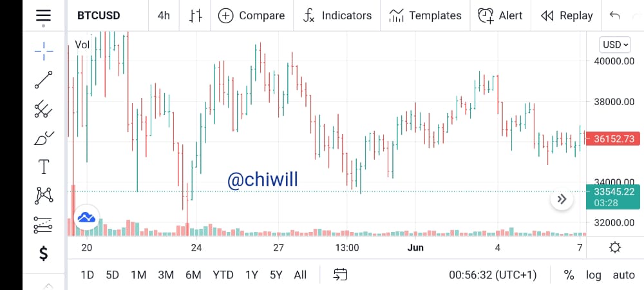Open the 4h interval selector
This screenshot has height=290, width=644.
(164, 15)
